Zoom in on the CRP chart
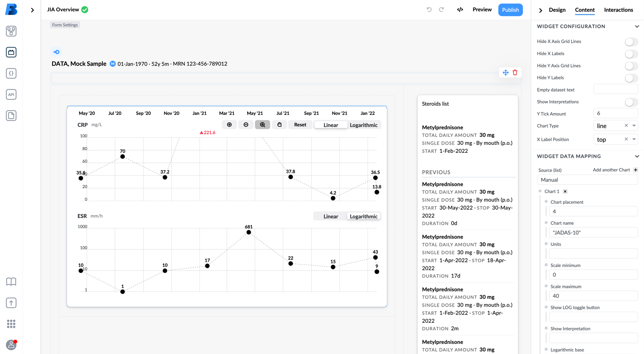The width and height of the screenshot is (644, 354). [x=229, y=125]
